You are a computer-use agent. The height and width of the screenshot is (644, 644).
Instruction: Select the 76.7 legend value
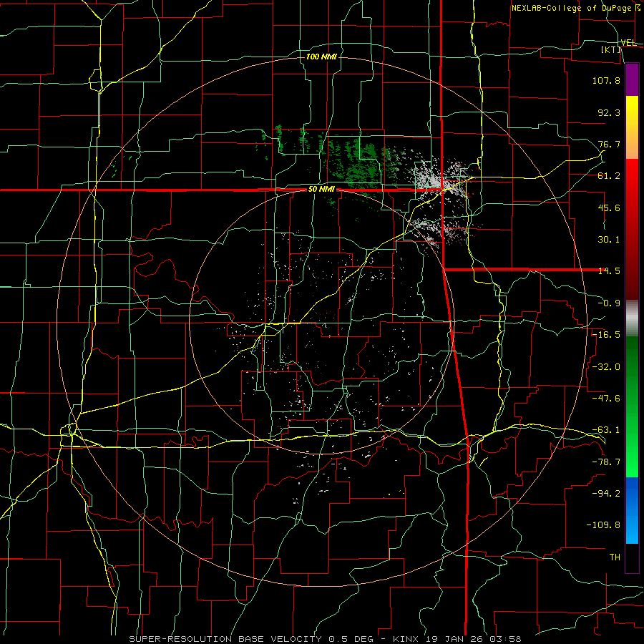[609, 144]
